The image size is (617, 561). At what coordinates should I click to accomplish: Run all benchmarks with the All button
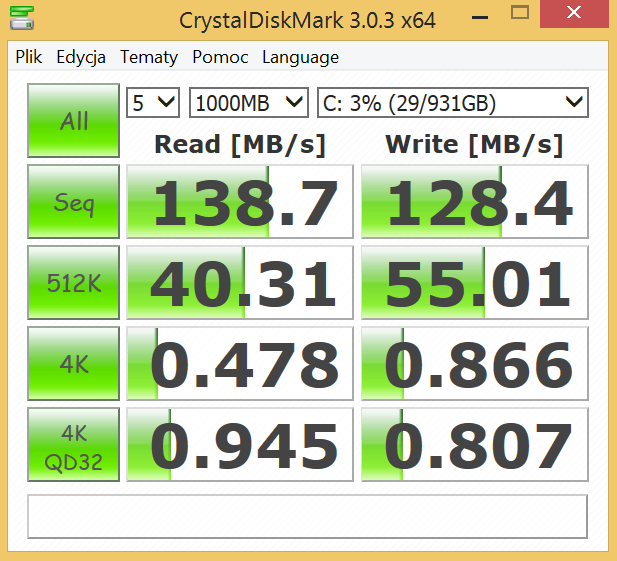74,120
